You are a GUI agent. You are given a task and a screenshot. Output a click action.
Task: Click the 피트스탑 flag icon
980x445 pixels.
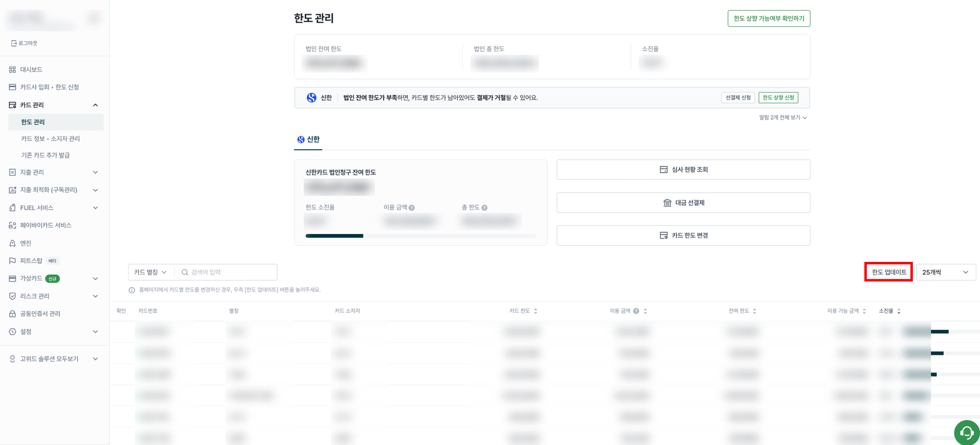13,261
